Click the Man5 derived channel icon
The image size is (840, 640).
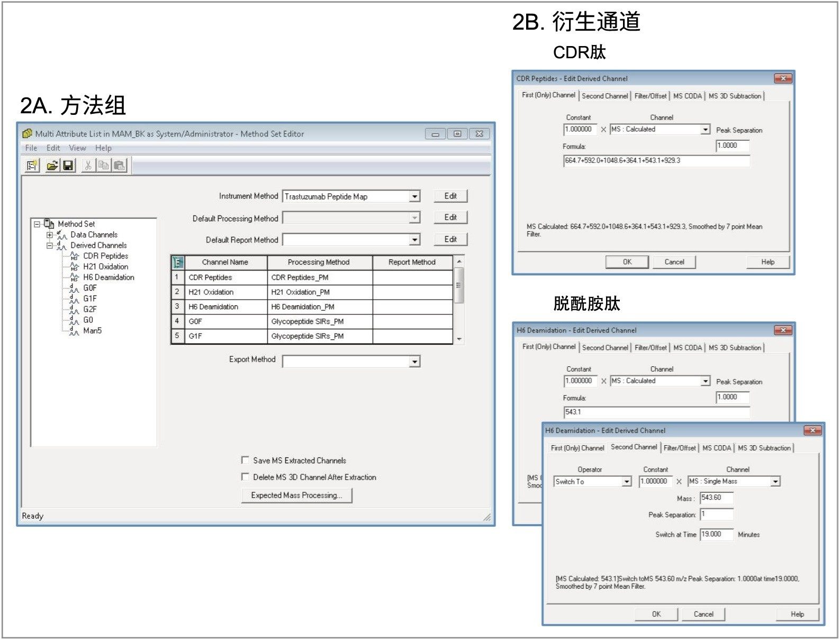tap(74, 331)
